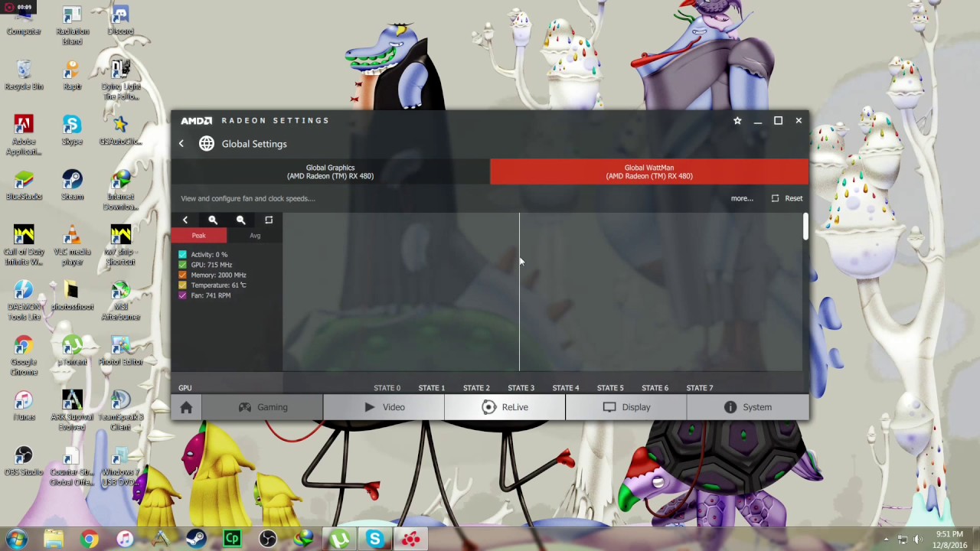Select the iTunes desktop icon
980x551 pixels.
24,406
